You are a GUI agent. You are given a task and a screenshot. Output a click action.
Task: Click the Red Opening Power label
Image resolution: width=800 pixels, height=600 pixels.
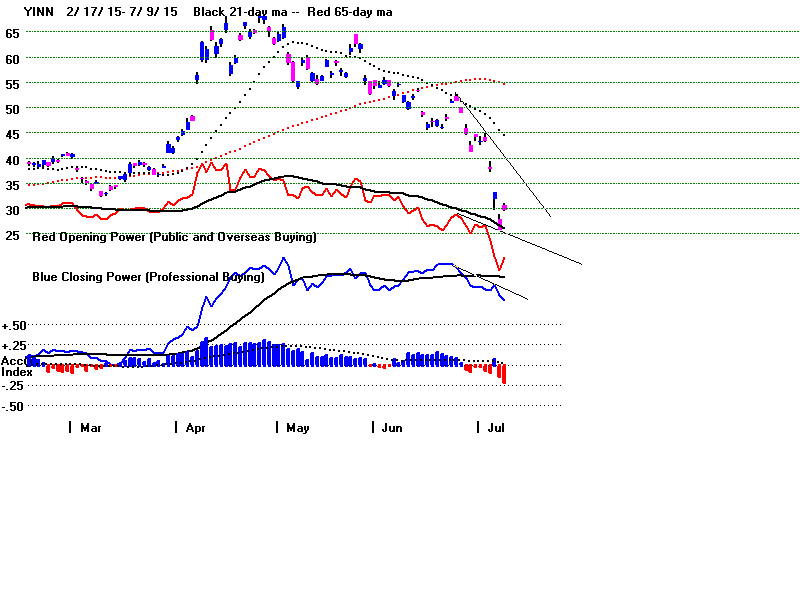click(174, 238)
